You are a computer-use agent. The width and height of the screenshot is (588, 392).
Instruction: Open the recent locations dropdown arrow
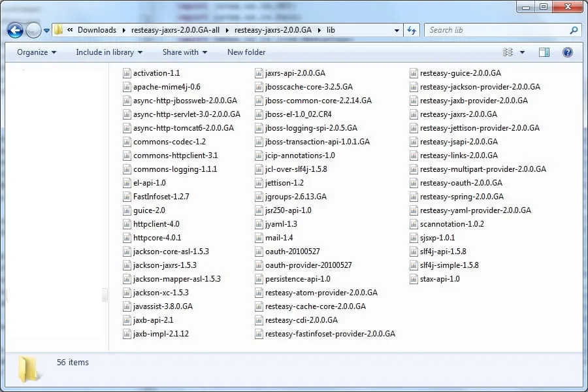point(46,31)
